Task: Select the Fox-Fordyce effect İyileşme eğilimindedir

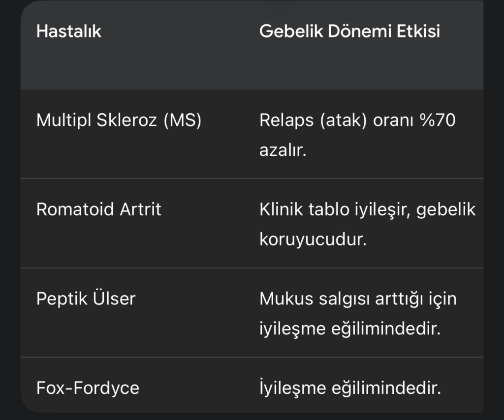Action: [x=349, y=388]
